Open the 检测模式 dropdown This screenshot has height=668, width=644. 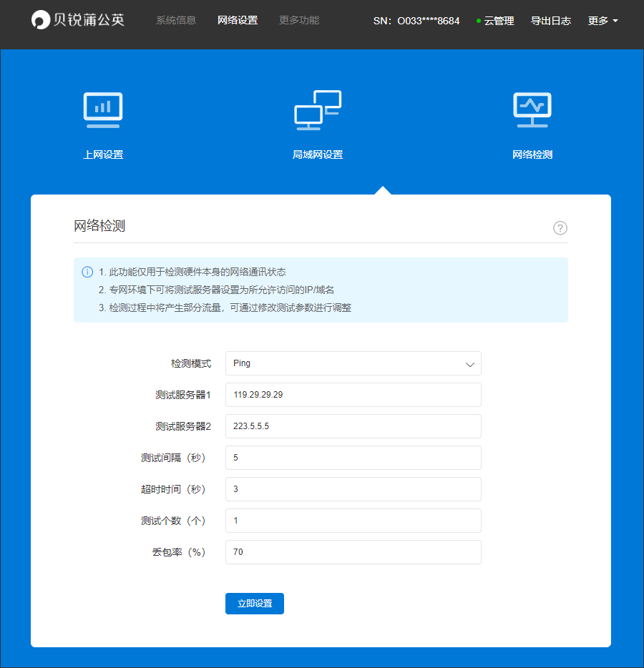(x=353, y=363)
